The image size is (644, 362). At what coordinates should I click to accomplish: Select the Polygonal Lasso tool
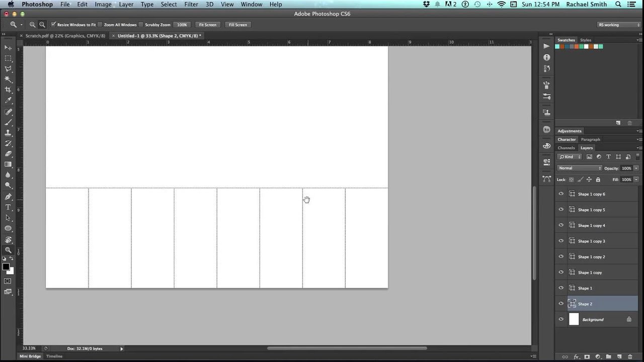[x=8, y=69]
